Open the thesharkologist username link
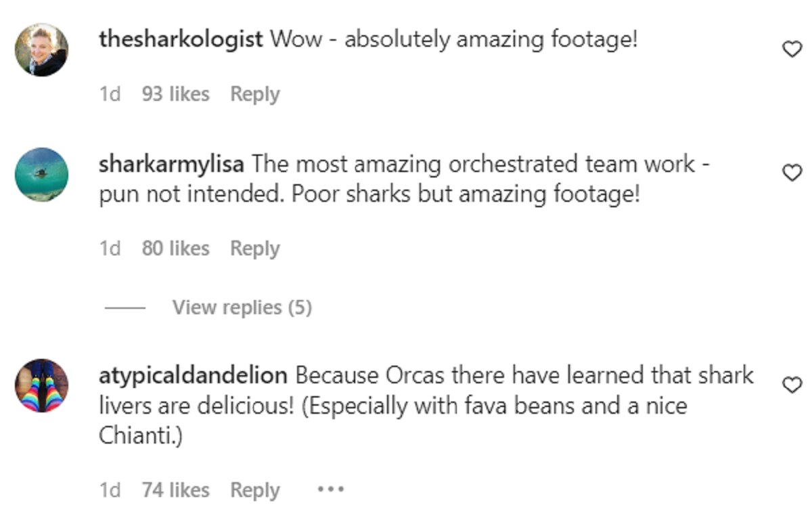812x516 pixels. tap(181, 39)
